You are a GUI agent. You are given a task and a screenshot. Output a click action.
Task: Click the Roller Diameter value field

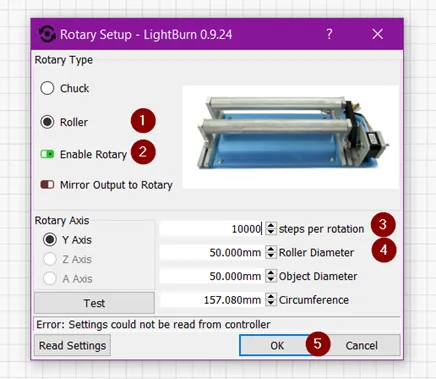212,252
